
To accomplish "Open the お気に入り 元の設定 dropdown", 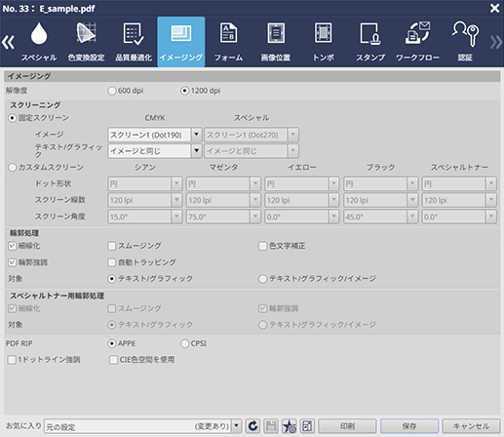I will [x=236, y=426].
